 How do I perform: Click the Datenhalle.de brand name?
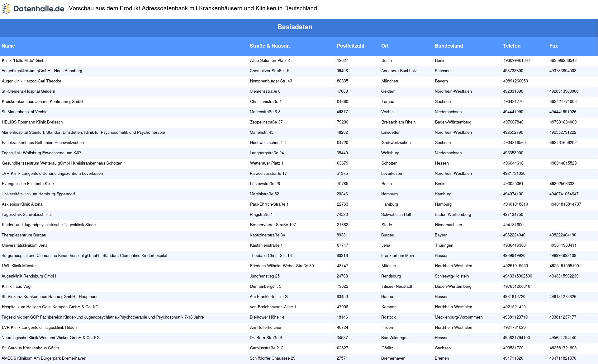click(39, 9)
